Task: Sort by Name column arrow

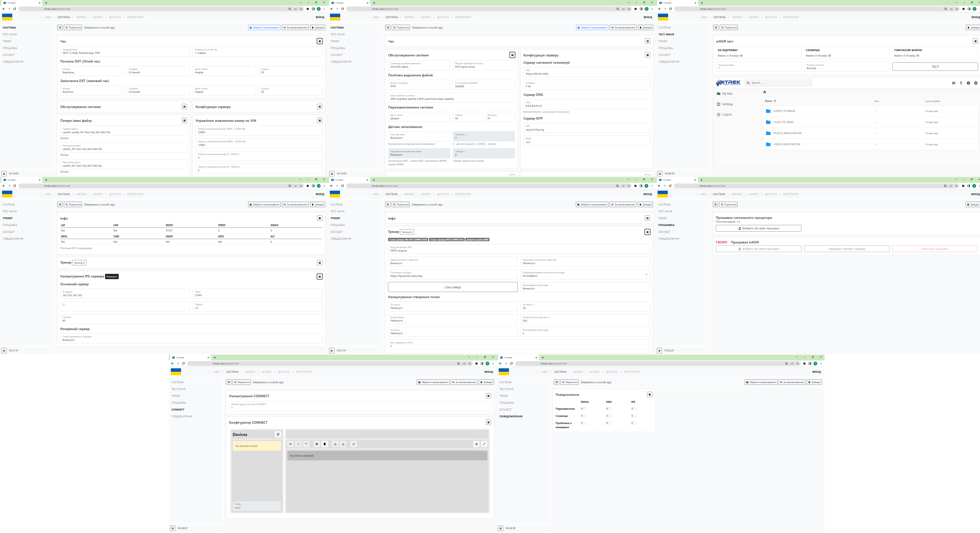Action: (x=775, y=101)
